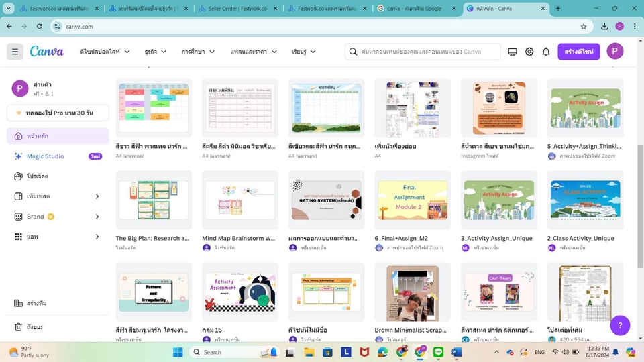Screen dimensions: 644x362
Task: Reload the page in Chrome
Action: coord(40,27)
